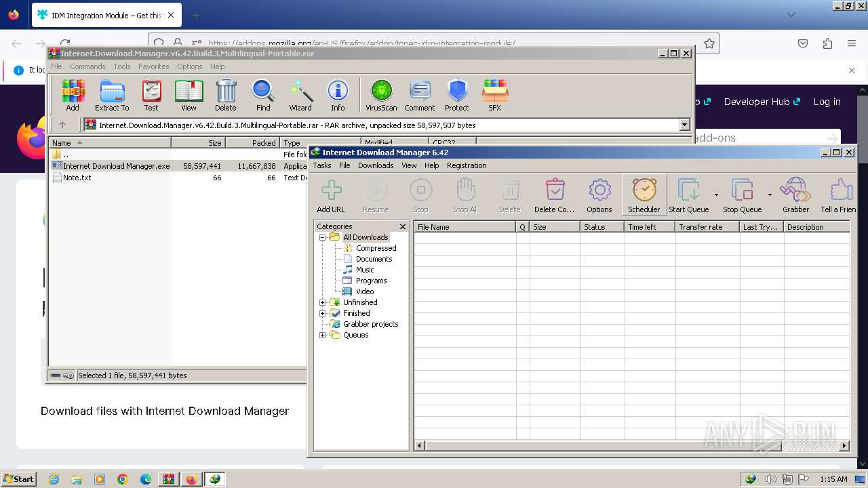Open Firefox extensions puzzle icon
868x488 pixels.
tap(827, 43)
